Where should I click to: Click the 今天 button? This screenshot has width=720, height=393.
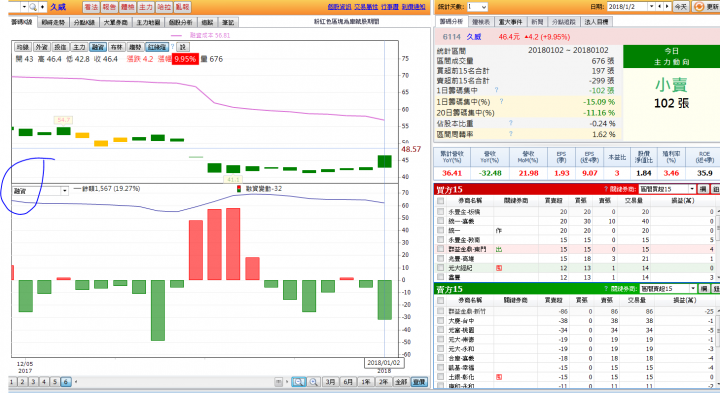(x=681, y=7)
